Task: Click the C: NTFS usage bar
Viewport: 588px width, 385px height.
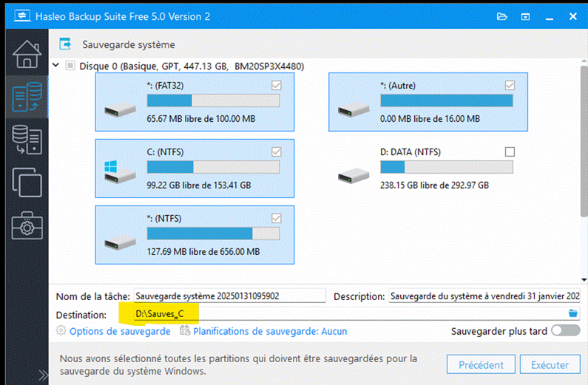Action: coord(213,167)
